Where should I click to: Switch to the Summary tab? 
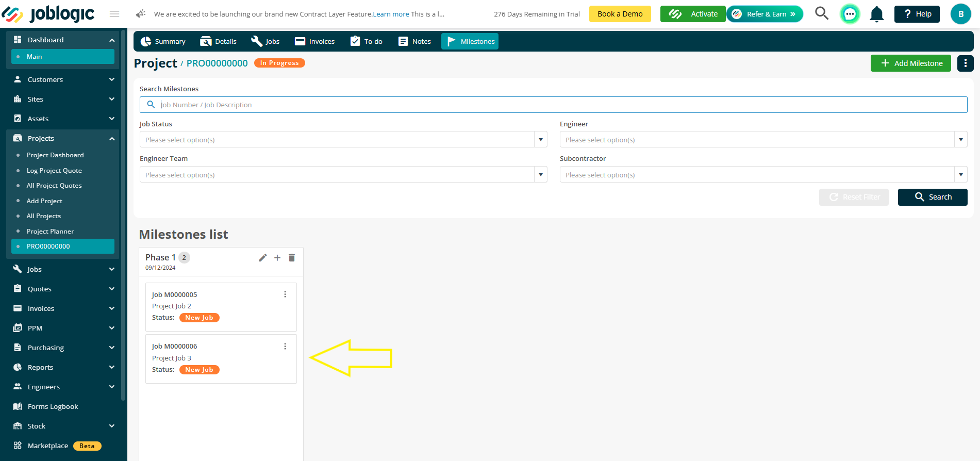tap(163, 41)
